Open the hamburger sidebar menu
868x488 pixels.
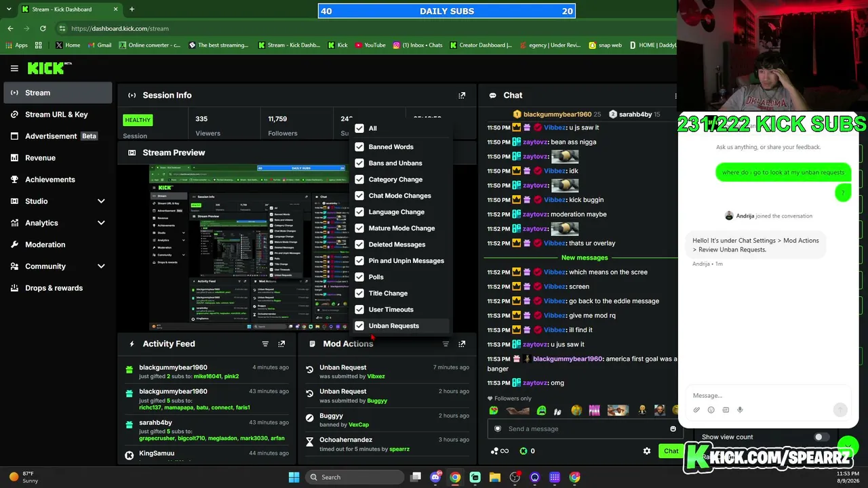[14, 68]
